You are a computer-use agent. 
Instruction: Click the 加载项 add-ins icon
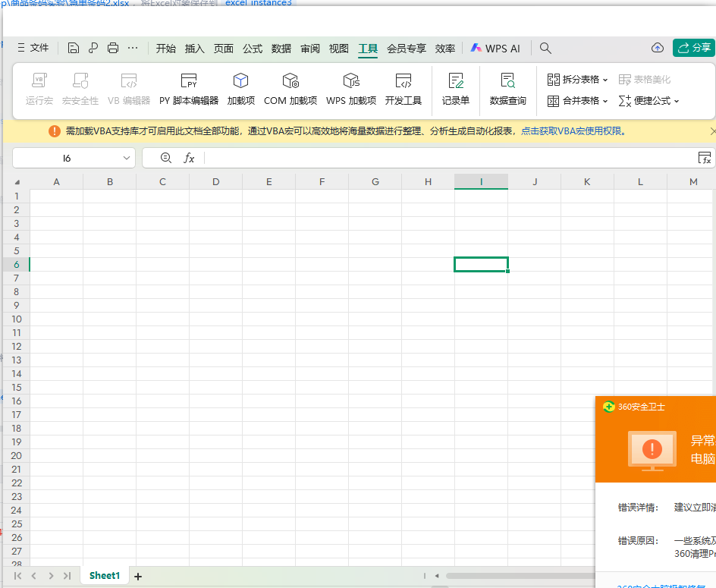coord(240,89)
